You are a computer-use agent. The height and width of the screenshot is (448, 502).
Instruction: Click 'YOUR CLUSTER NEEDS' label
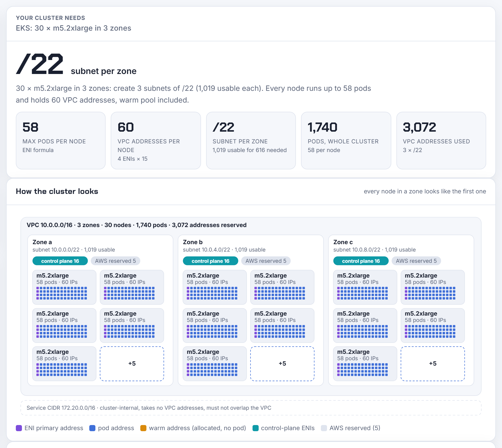[51, 18]
